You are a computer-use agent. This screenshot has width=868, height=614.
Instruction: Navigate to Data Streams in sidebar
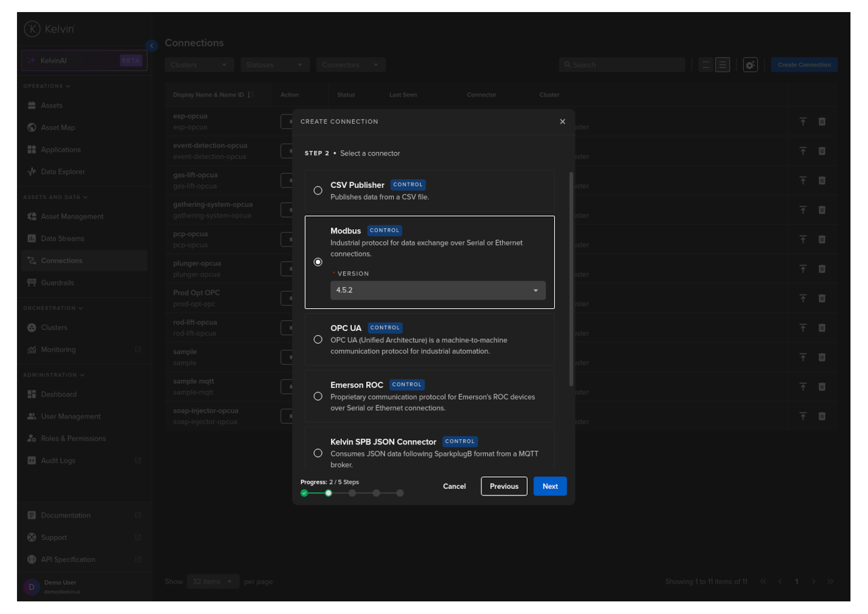click(x=62, y=238)
